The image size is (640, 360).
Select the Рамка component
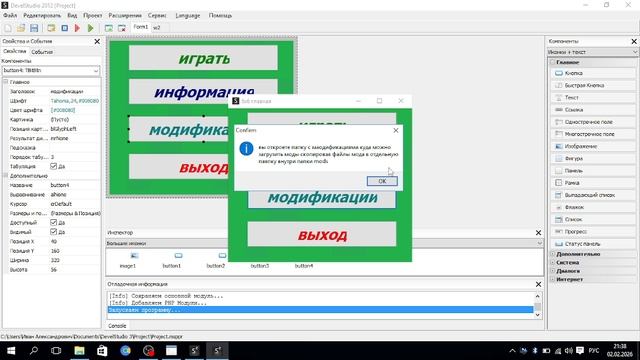coord(592,183)
